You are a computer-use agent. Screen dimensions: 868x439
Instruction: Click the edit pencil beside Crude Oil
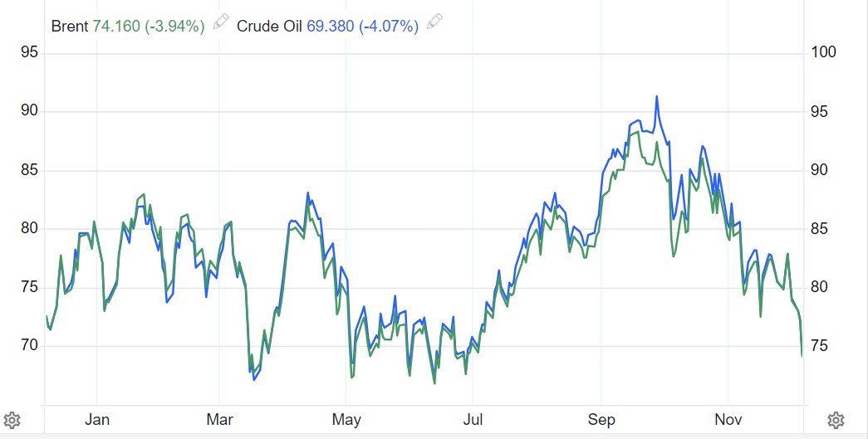click(x=434, y=22)
